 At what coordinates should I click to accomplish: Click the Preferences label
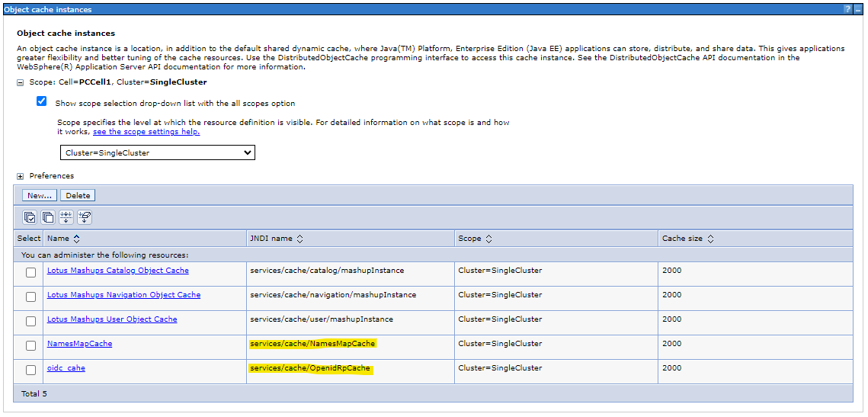52,176
